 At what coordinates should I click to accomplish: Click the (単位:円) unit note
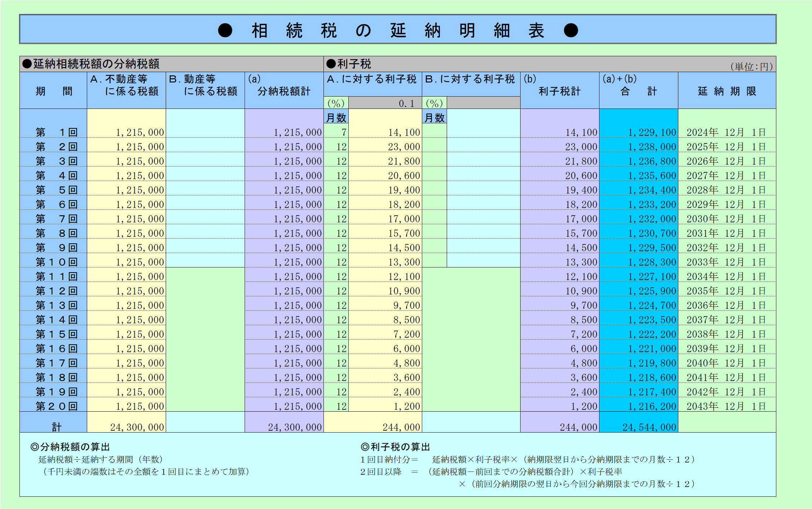coord(751,67)
